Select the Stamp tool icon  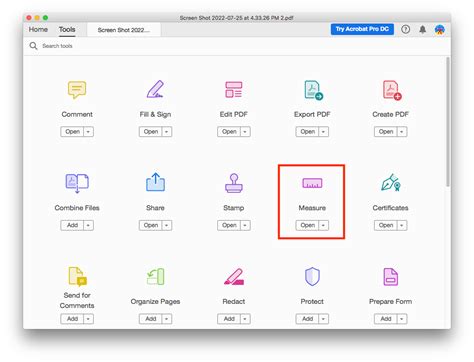(x=234, y=183)
